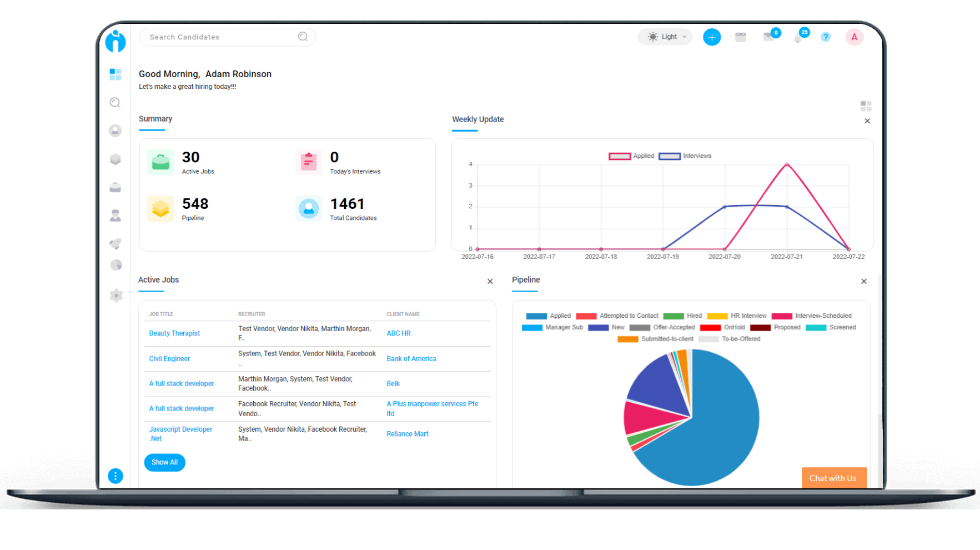Click the Pipeline layers summary icon
Image resolution: width=980 pixels, height=550 pixels.
click(160, 208)
